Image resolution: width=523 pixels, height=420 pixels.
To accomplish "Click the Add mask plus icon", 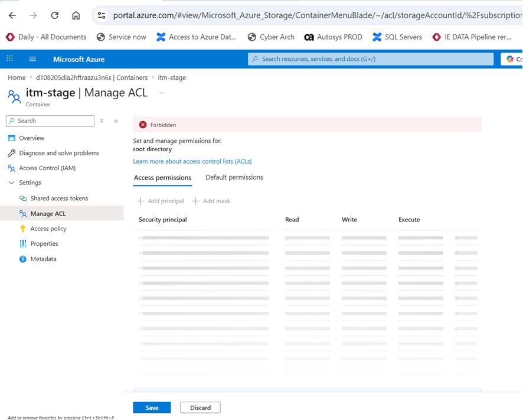I will [195, 201].
